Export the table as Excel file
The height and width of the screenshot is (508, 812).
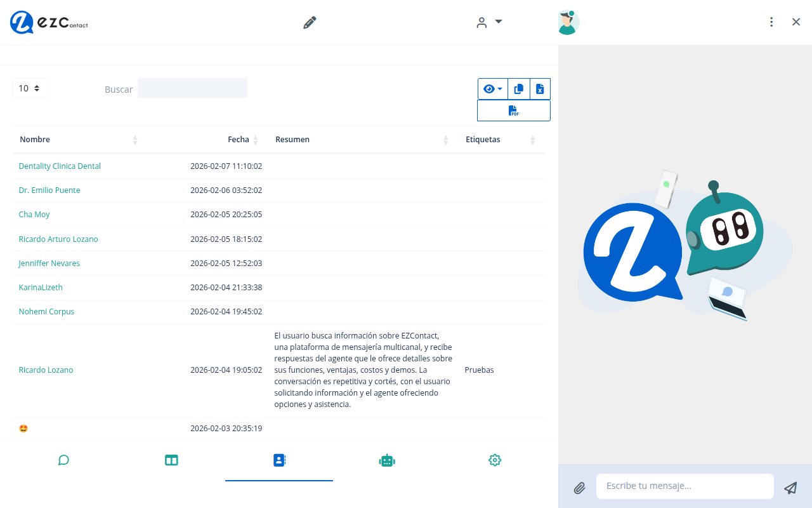click(540, 89)
